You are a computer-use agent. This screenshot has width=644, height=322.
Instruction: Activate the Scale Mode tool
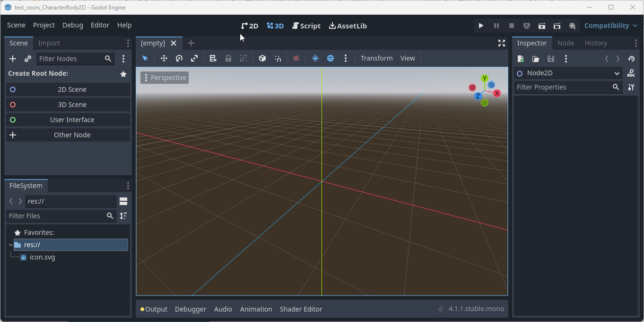(x=194, y=58)
